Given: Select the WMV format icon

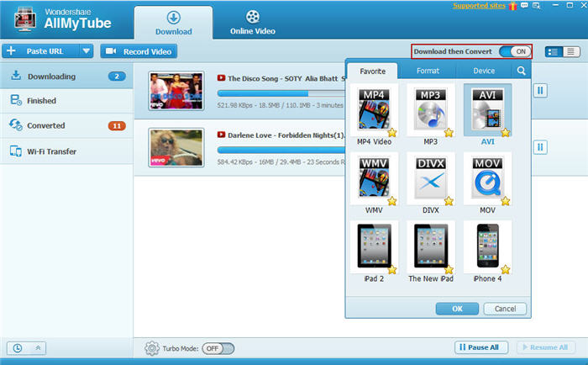Looking at the screenshot, I should tap(374, 178).
